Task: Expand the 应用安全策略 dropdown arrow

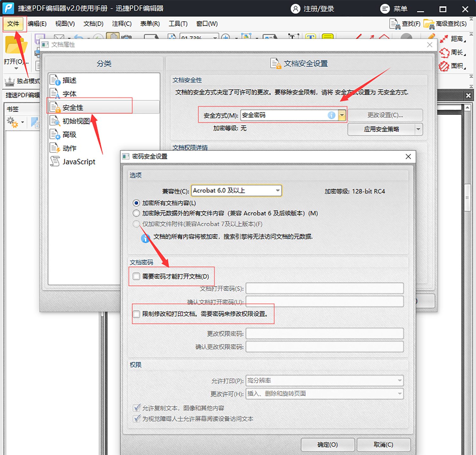Action: click(x=419, y=129)
